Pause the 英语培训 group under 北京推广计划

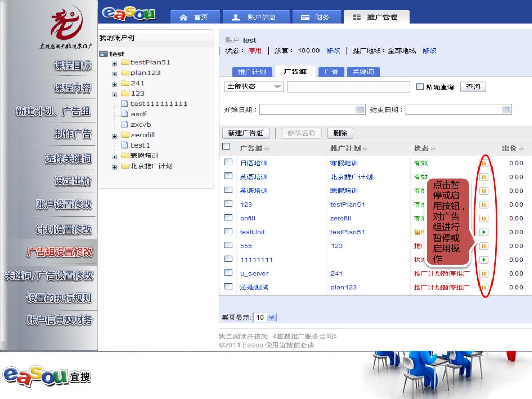tap(484, 177)
